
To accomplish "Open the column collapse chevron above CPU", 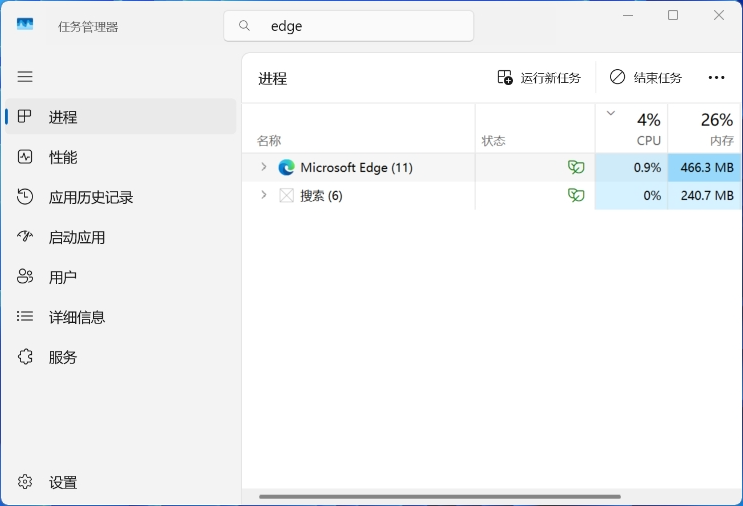I will [x=611, y=113].
